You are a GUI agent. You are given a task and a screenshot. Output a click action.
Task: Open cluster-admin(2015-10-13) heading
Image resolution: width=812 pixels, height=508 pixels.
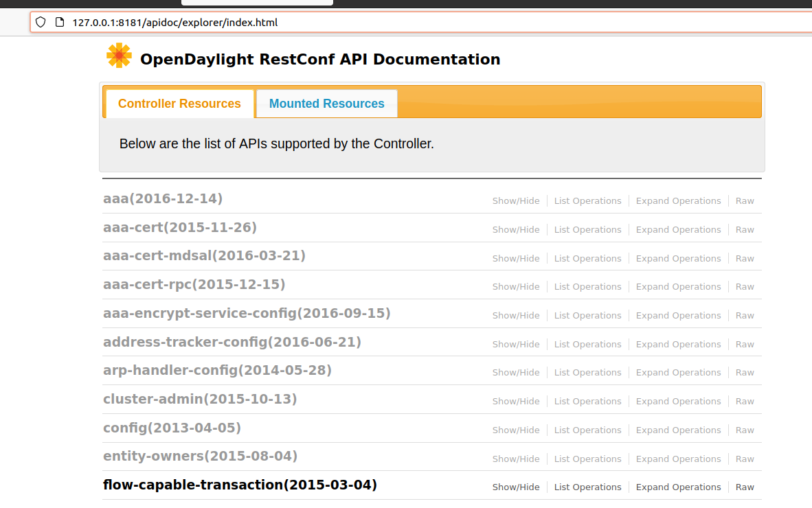click(x=200, y=400)
